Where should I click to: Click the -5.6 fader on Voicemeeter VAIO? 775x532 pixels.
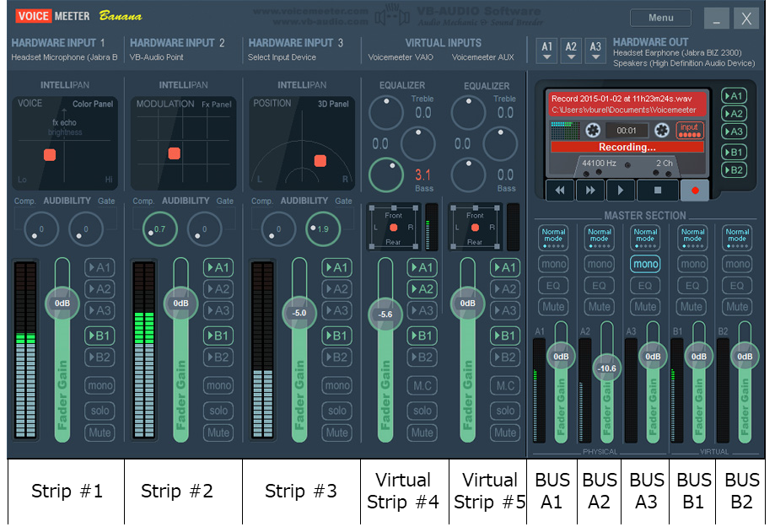[x=385, y=314]
